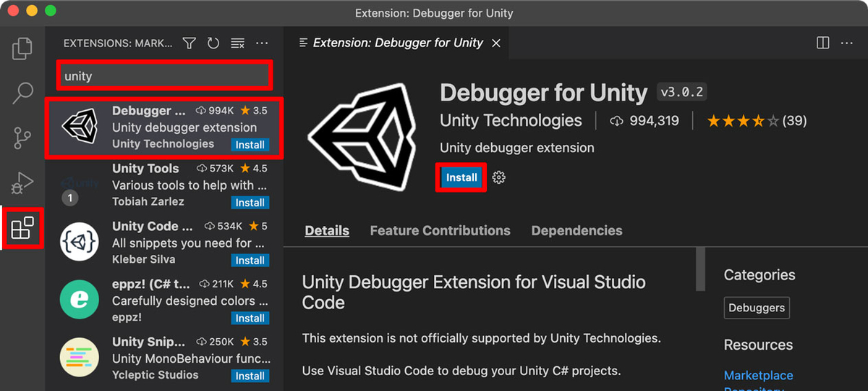This screenshot has height=391, width=868.
Task: Refresh the extensions marketplace list
Action: [213, 43]
